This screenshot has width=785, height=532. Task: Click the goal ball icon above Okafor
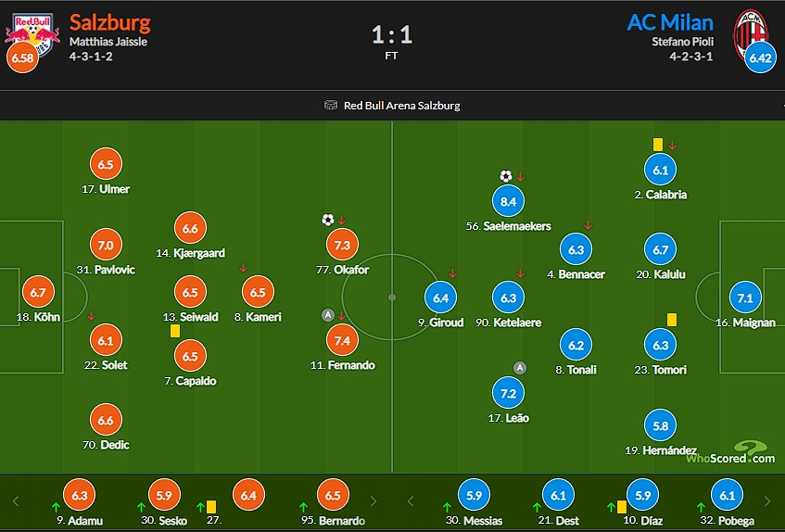pyautogui.click(x=327, y=220)
